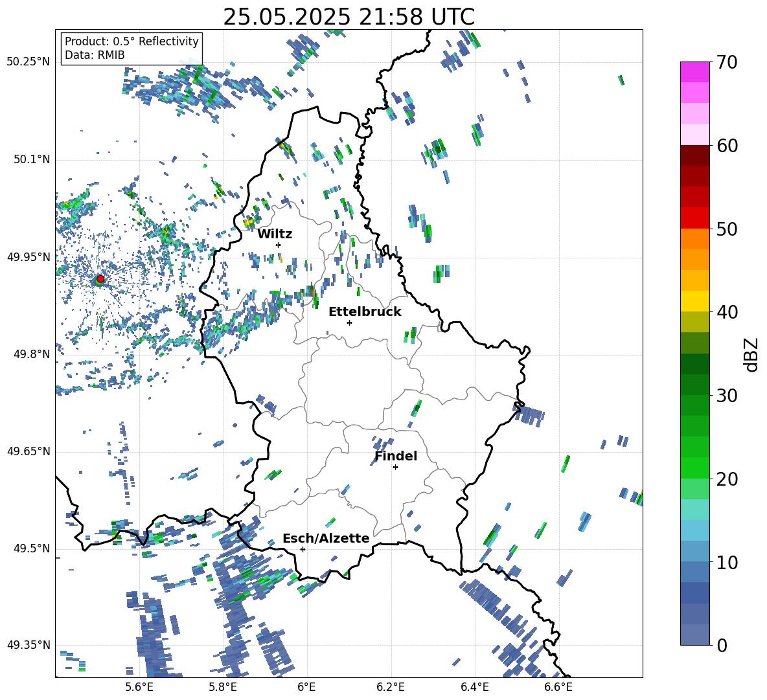Click the 10 tick on the colorbar
Screen dimensions: 767x700
point(727,562)
